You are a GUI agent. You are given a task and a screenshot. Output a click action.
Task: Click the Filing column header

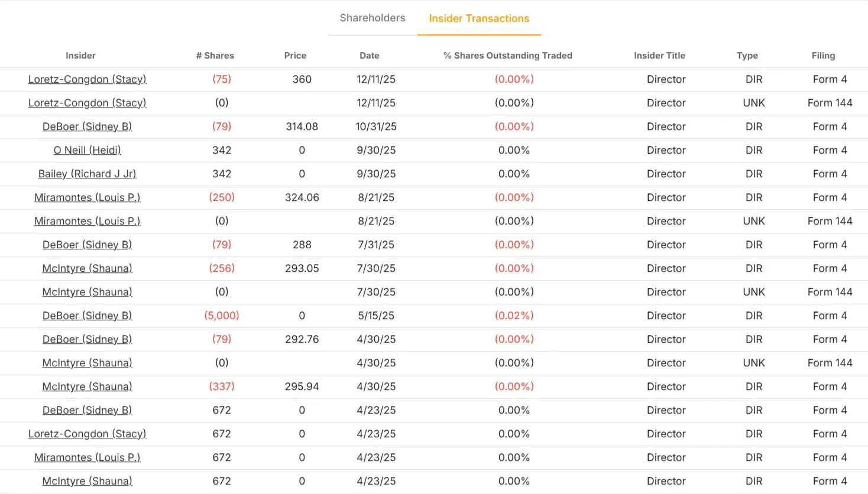coord(823,56)
